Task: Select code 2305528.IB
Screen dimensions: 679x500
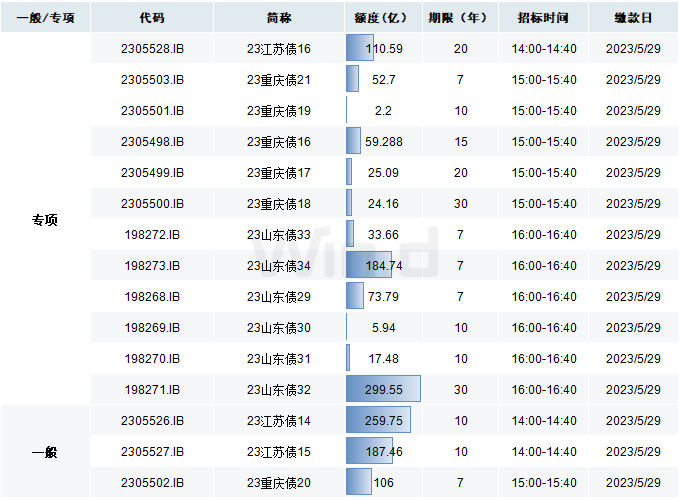Action: [x=152, y=48]
